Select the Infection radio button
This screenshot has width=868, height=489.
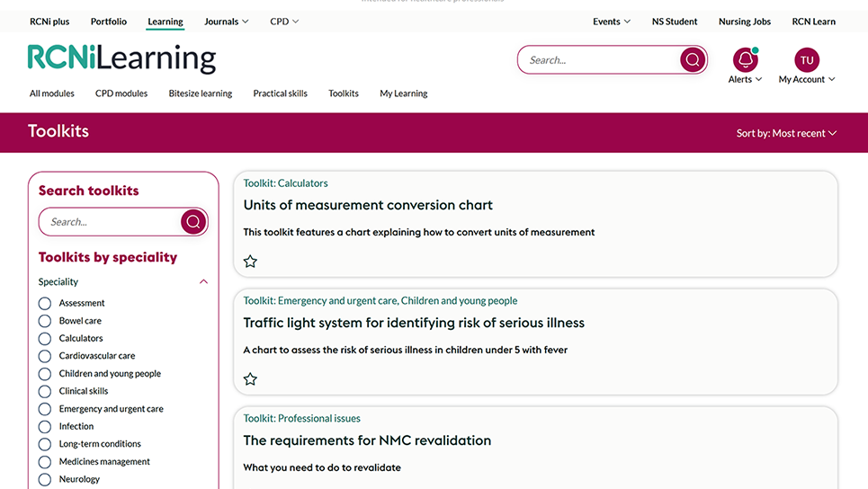(x=45, y=426)
